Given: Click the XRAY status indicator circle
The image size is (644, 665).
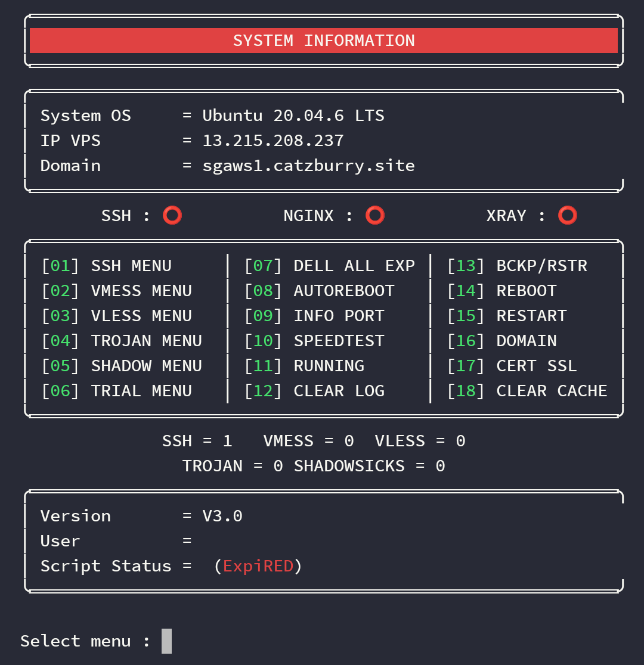Looking at the screenshot, I should 567,215.
